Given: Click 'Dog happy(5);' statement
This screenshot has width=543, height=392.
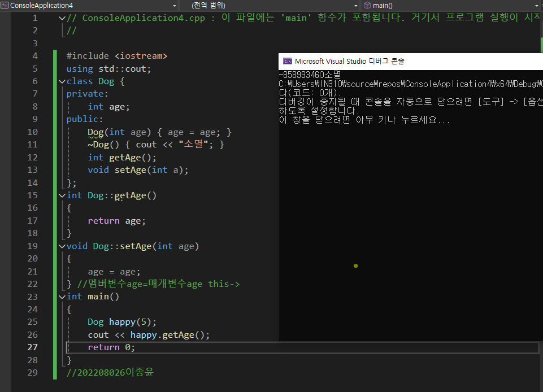Looking at the screenshot, I should tap(122, 322).
